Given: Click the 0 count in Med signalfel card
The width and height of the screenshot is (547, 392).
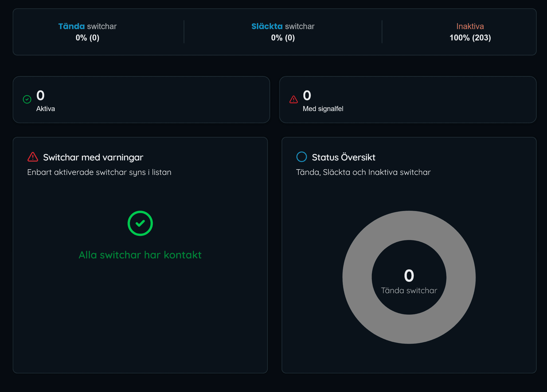Looking at the screenshot, I should click(x=307, y=96).
